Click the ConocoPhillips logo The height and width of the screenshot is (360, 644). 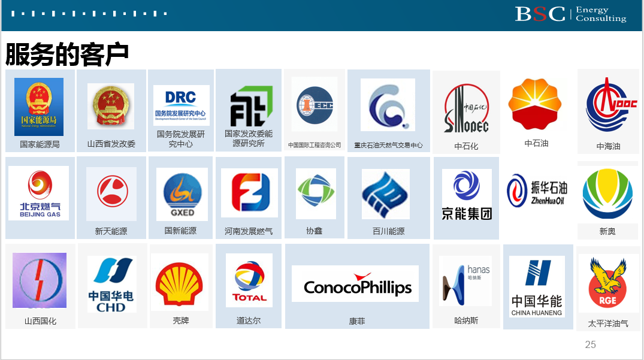[x=355, y=284]
